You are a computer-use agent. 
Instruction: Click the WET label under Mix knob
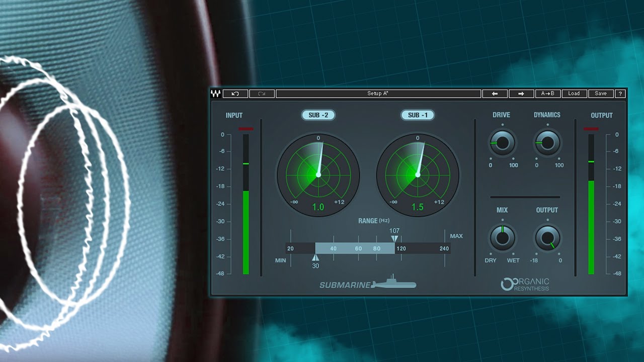[513, 260]
